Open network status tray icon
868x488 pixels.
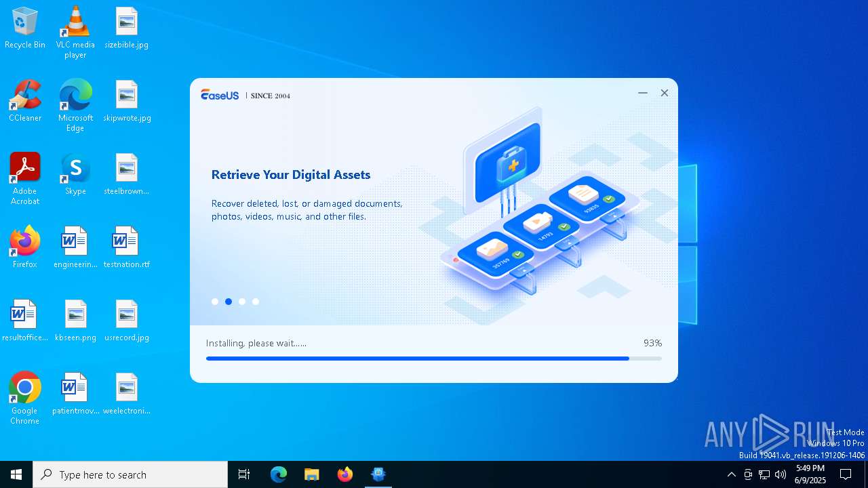(x=764, y=474)
